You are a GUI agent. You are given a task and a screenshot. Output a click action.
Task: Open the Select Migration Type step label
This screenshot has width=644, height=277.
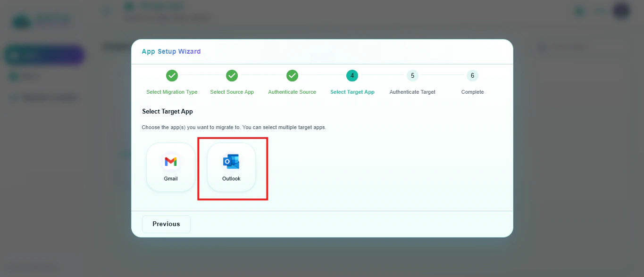pos(172,92)
